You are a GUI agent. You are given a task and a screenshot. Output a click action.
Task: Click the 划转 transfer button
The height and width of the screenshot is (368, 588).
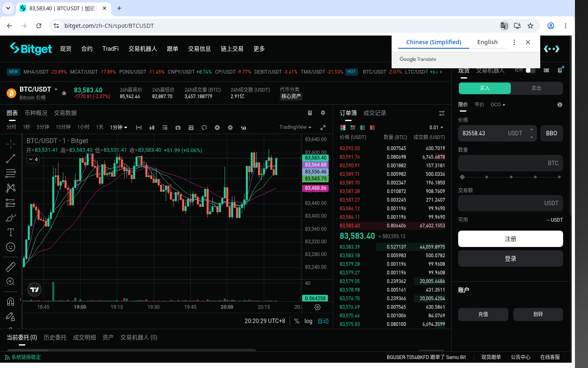[x=538, y=314]
